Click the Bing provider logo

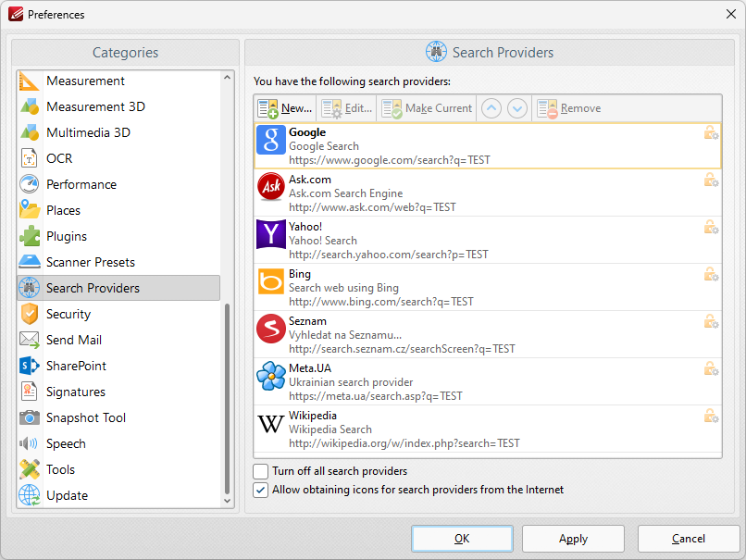click(270, 281)
